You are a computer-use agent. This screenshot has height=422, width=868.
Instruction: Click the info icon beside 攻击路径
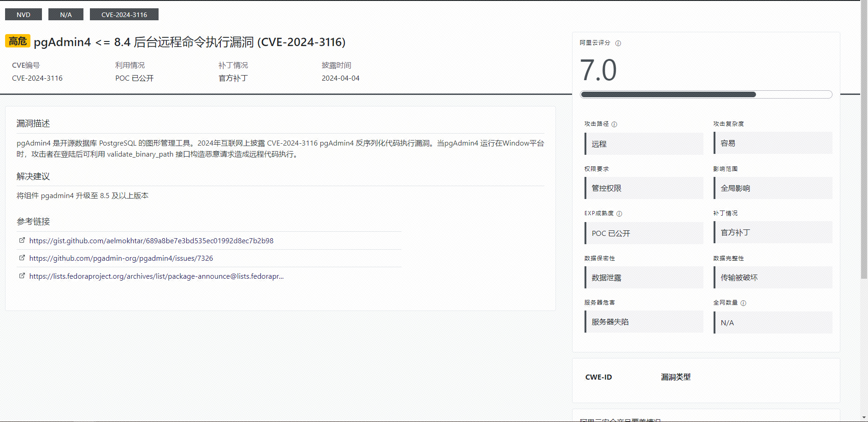point(614,124)
